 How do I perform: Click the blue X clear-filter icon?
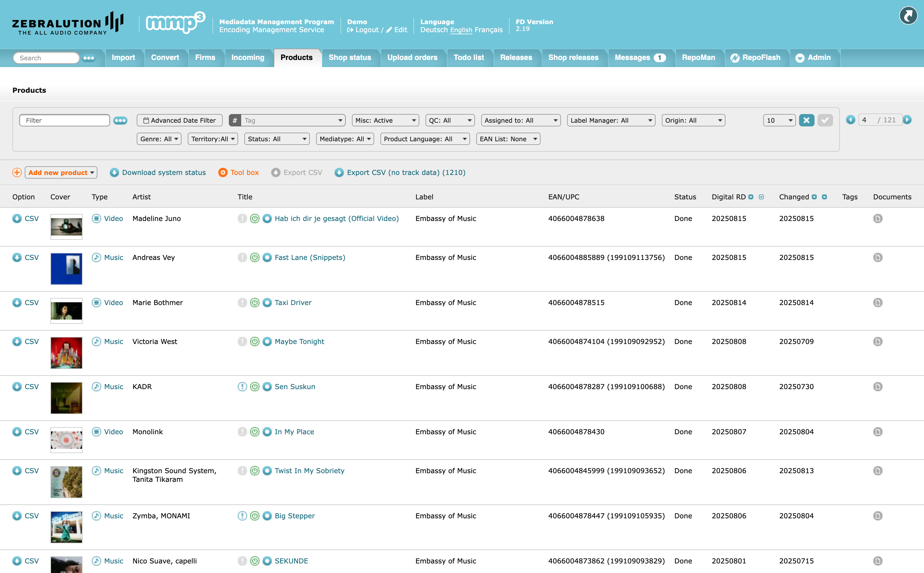[x=806, y=121]
